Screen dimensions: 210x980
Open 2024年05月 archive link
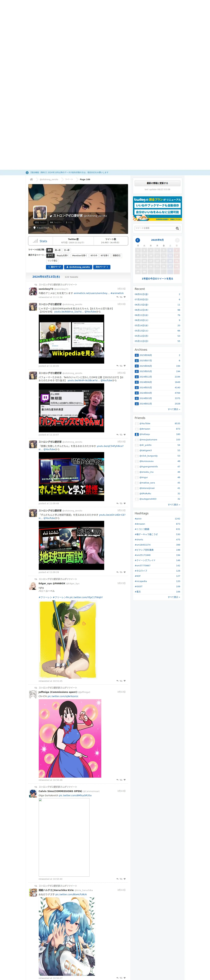click(x=145, y=387)
